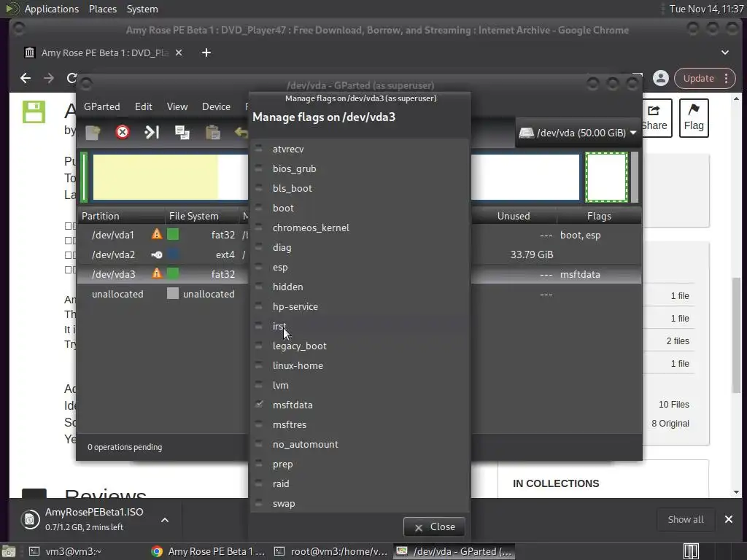Click the blue ext4 swatch for /dev/vda2
The height and width of the screenshot is (560, 747).
click(x=173, y=254)
